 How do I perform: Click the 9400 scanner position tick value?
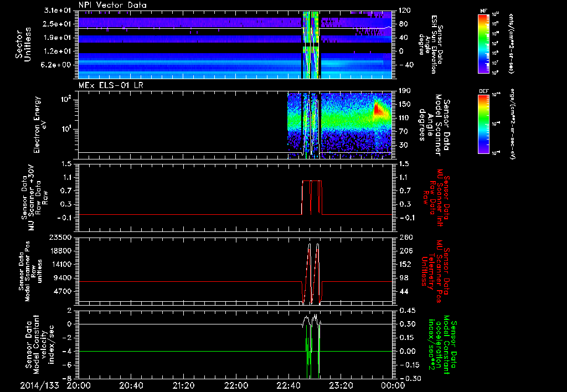[x=62, y=278]
